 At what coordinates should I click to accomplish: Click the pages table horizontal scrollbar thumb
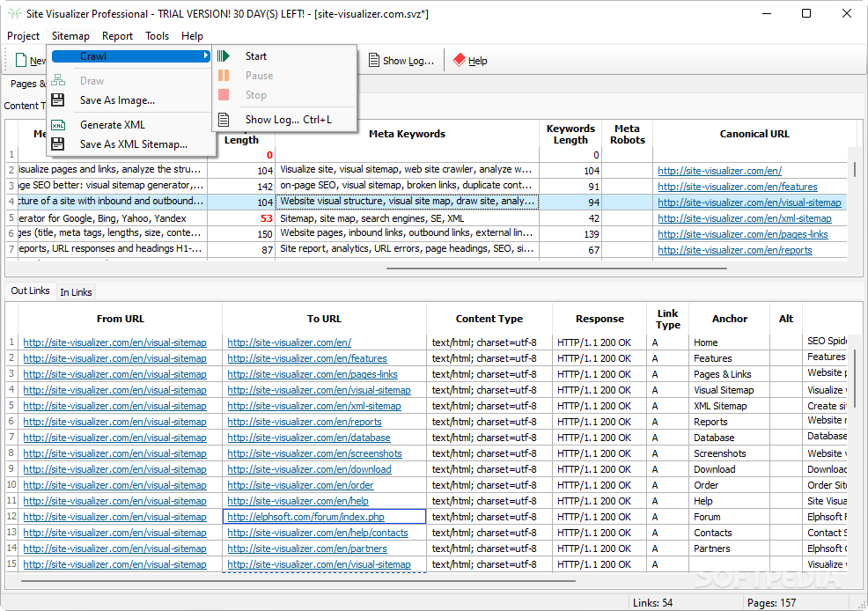point(556,269)
